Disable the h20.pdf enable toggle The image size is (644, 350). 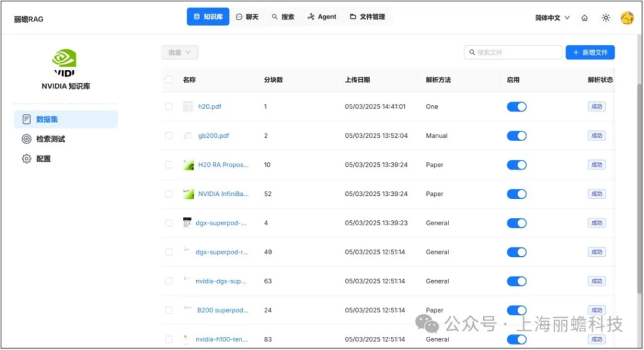pyautogui.click(x=517, y=107)
